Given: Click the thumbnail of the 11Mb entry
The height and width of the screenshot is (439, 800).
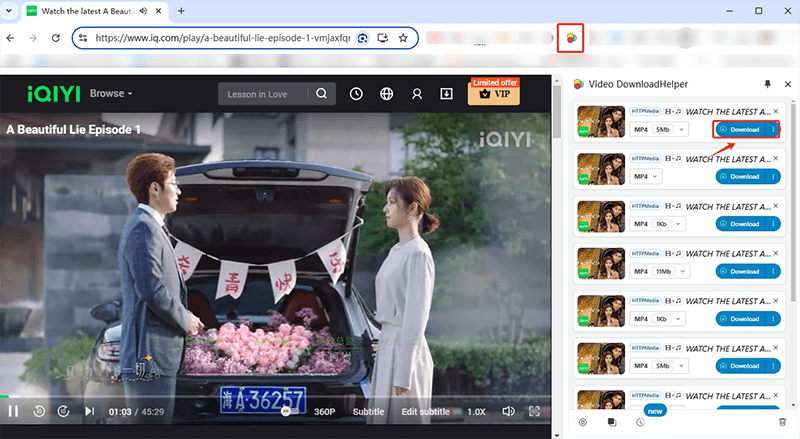Looking at the screenshot, I should [x=601, y=263].
